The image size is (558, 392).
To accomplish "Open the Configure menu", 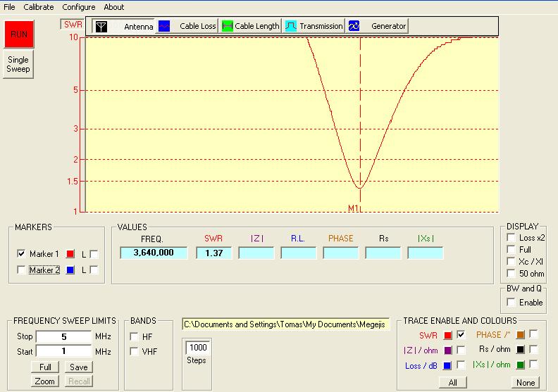I will point(79,7).
